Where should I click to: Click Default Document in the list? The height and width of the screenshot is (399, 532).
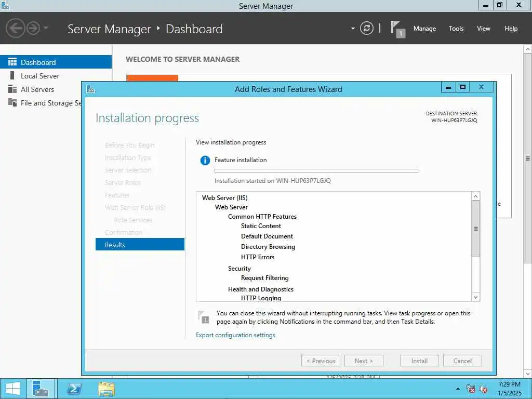[x=267, y=236]
